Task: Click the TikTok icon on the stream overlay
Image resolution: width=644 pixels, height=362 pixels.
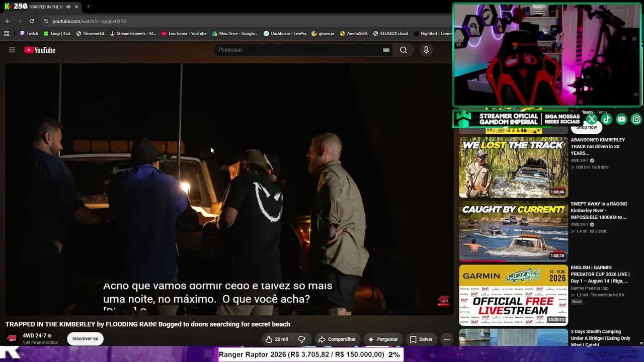Action: click(x=607, y=119)
